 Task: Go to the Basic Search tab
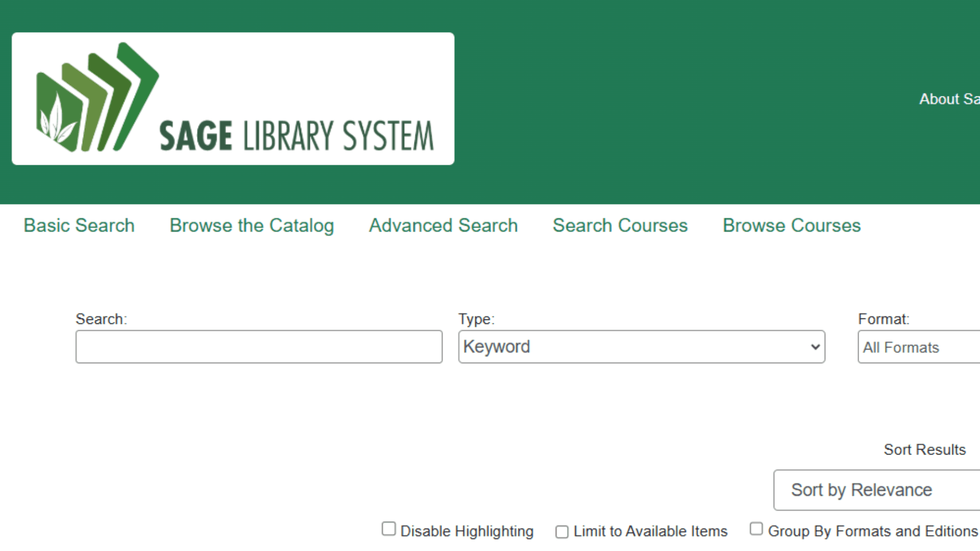(x=79, y=226)
